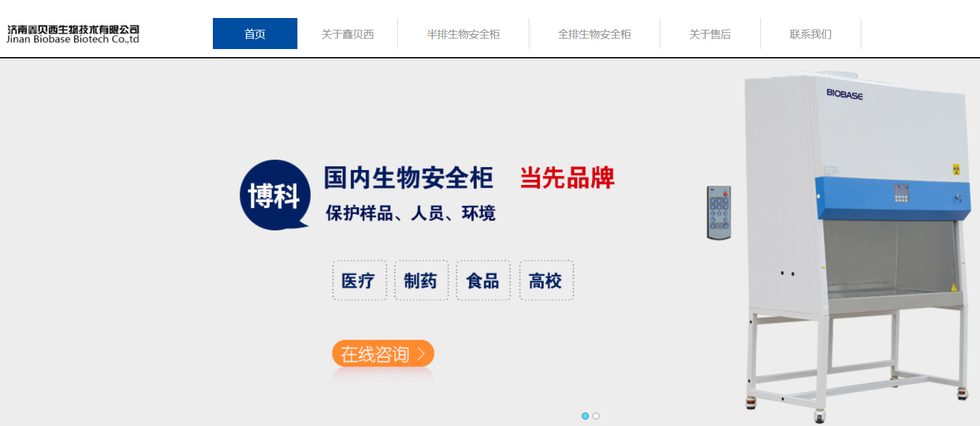The image size is (980, 426).
Task: Go to the 关于鑫贝西 menu item
Action: pyautogui.click(x=348, y=34)
